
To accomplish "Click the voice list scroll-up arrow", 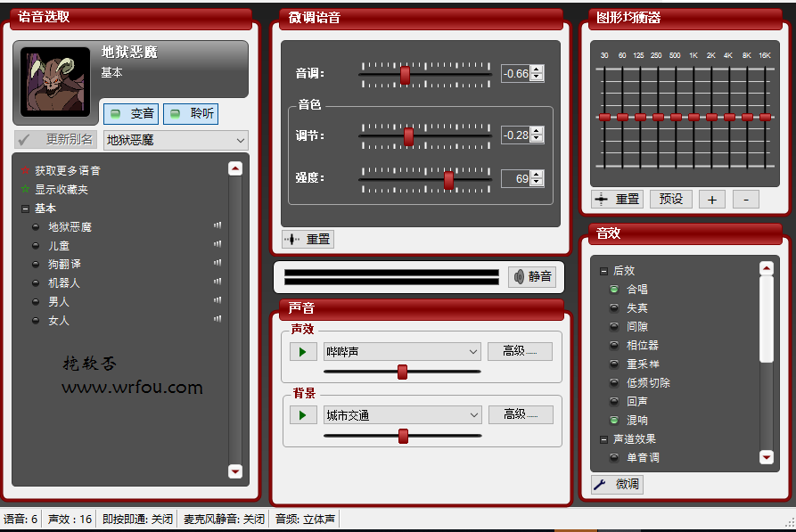I will pos(235,168).
